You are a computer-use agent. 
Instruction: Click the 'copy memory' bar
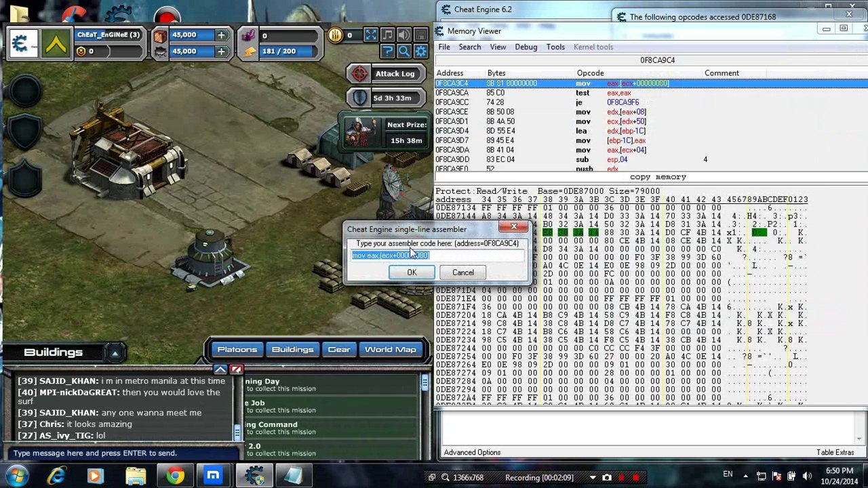click(x=657, y=177)
